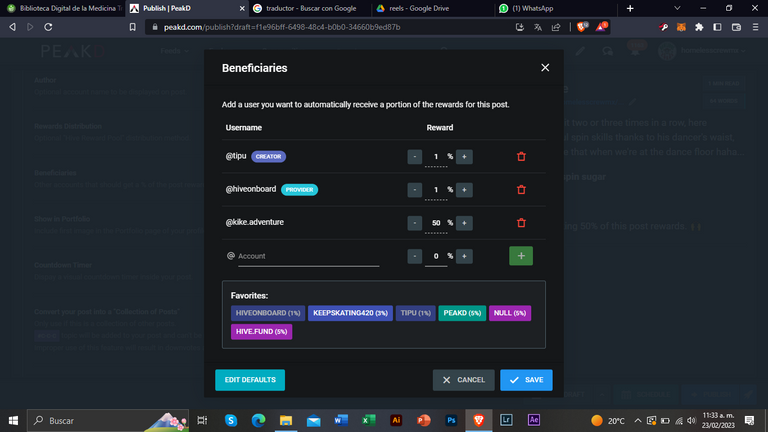768x432 pixels.
Task: Open the tab search dropdown chevron
Action: [x=677, y=8]
